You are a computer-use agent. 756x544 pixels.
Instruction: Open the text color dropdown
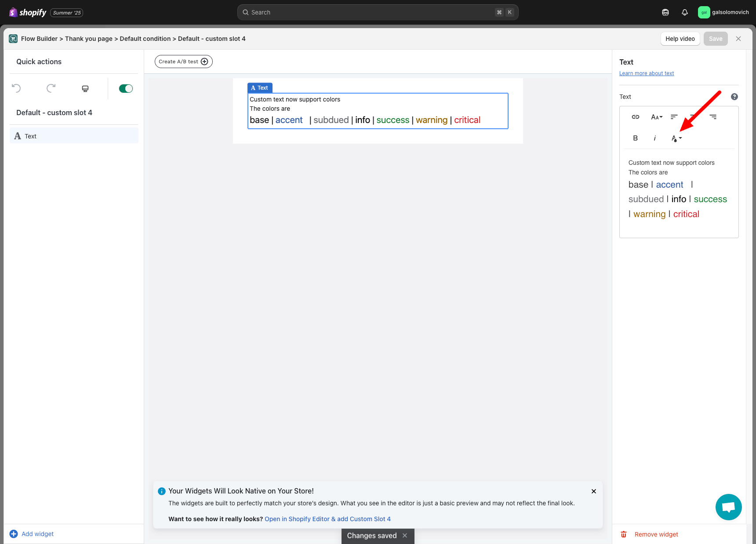tap(676, 138)
